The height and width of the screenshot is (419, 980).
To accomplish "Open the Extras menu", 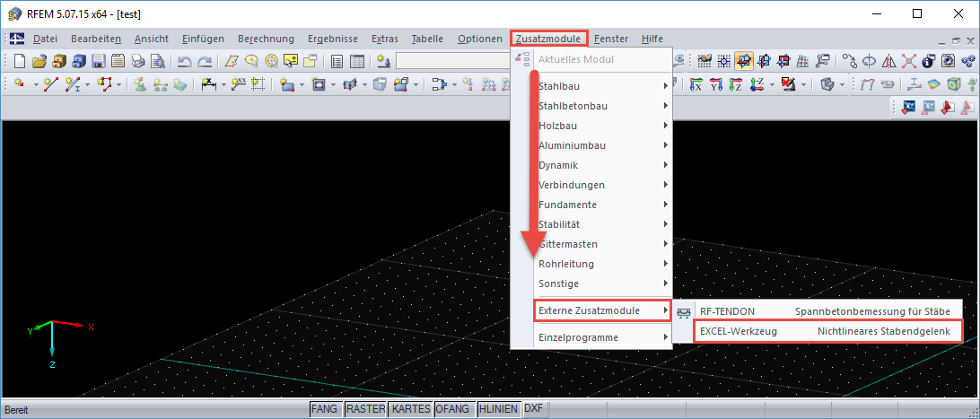I will [x=384, y=39].
